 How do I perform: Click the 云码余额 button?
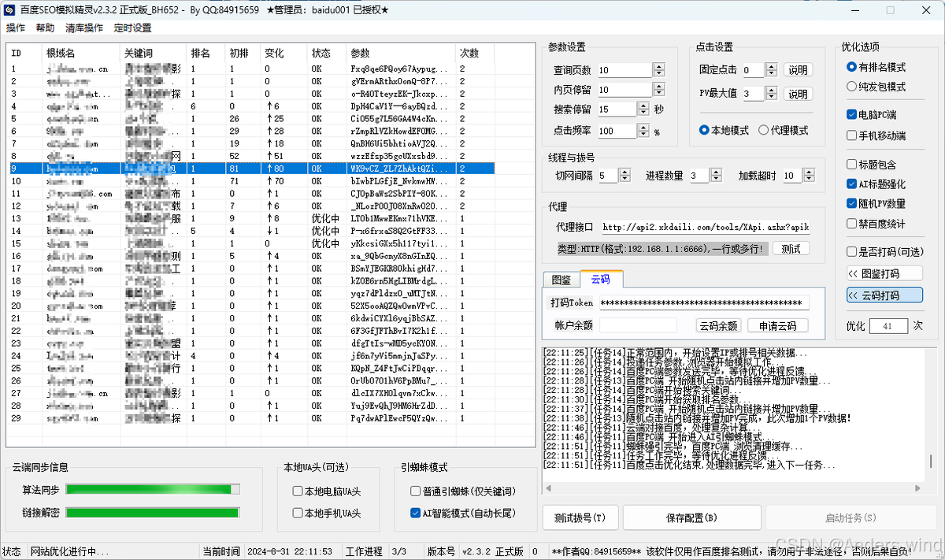[717, 326]
